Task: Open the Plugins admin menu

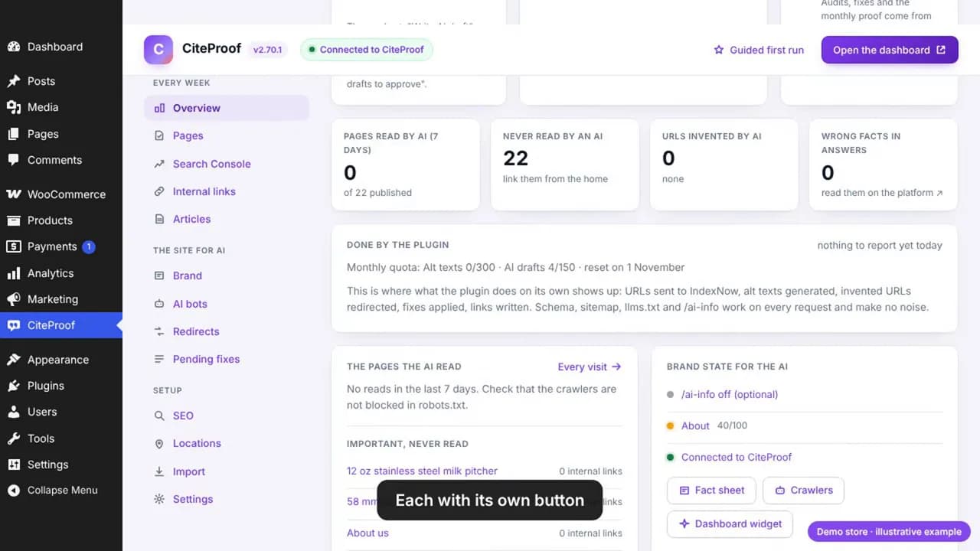Action: point(61,386)
